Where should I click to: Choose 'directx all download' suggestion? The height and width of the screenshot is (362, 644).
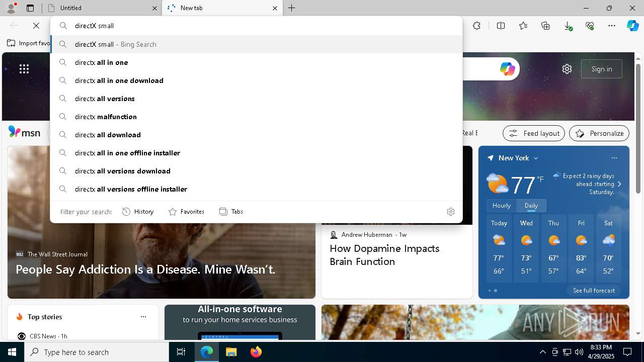click(x=256, y=135)
